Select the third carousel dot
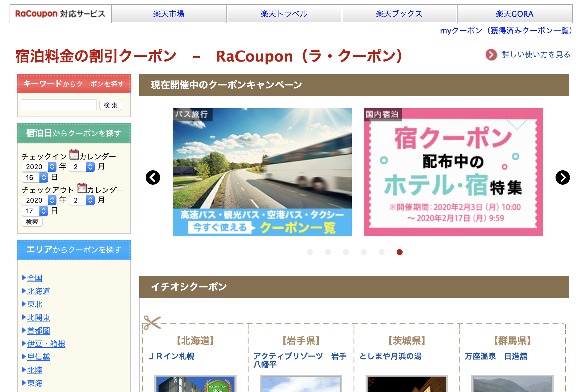Screen dimensions: 586x392 pyautogui.click(x=346, y=252)
